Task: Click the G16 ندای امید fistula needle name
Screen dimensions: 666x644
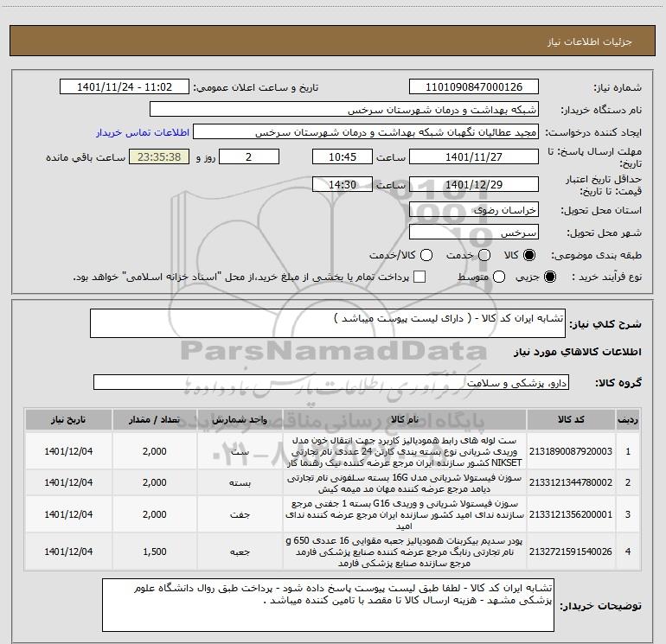Action: (x=405, y=514)
